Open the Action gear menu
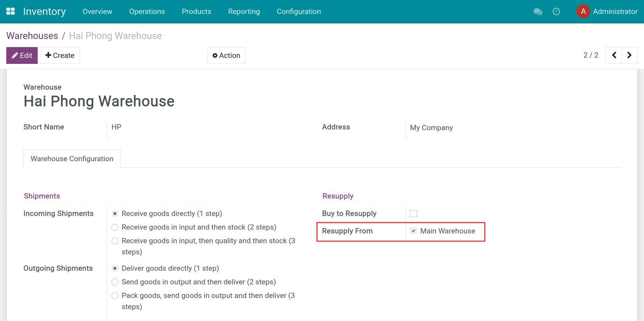This screenshot has width=644, height=321. click(226, 55)
